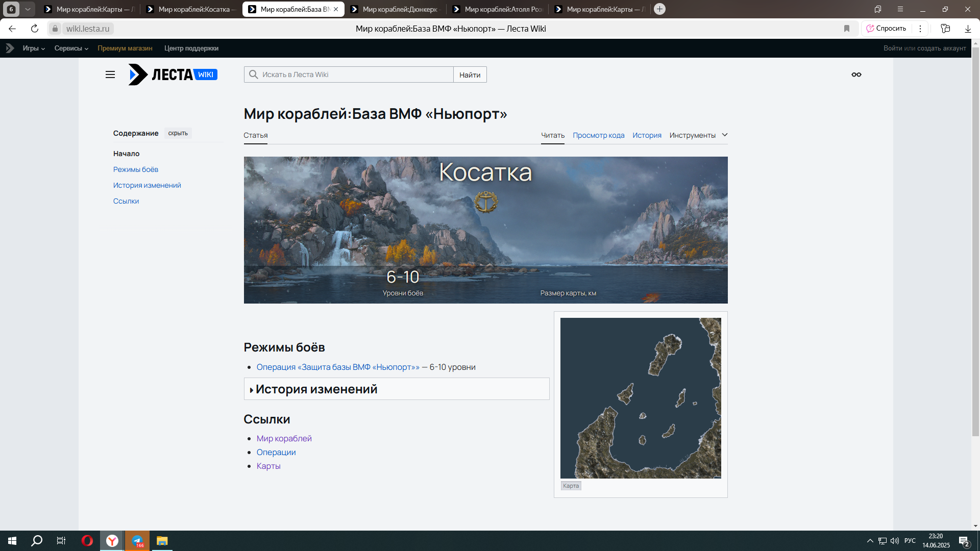The height and width of the screenshot is (551, 980).
Task: Switch to the Карты first browser tab
Action: 89,9
